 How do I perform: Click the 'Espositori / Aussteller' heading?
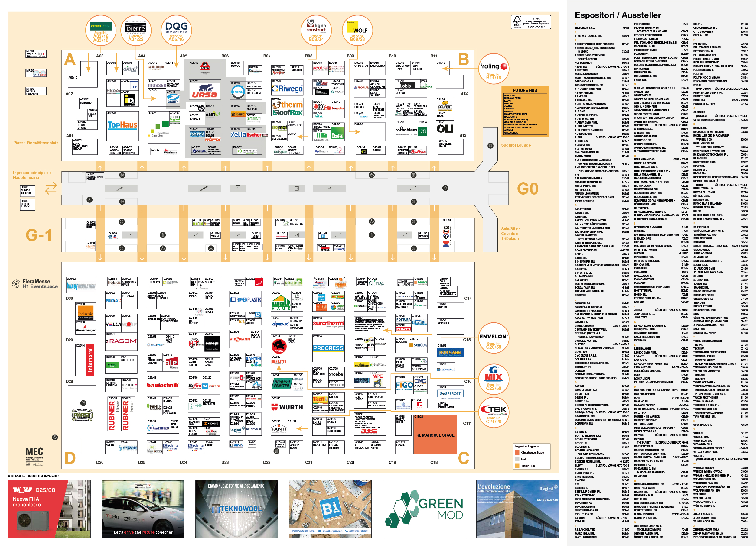[x=618, y=15]
